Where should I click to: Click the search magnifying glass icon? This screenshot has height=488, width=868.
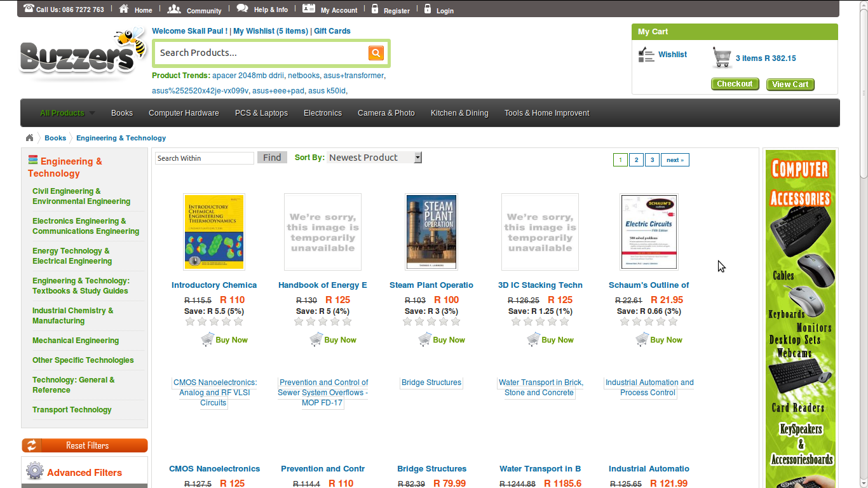[376, 53]
